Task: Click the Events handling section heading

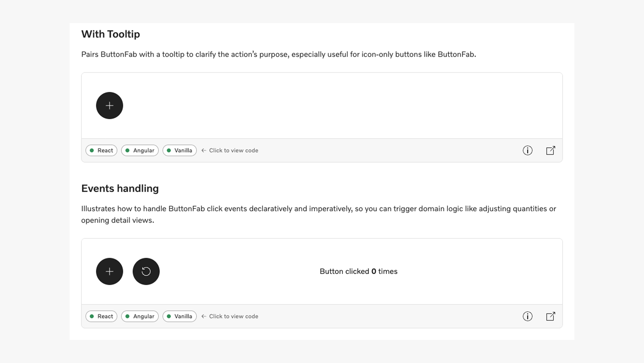Action: click(x=120, y=188)
